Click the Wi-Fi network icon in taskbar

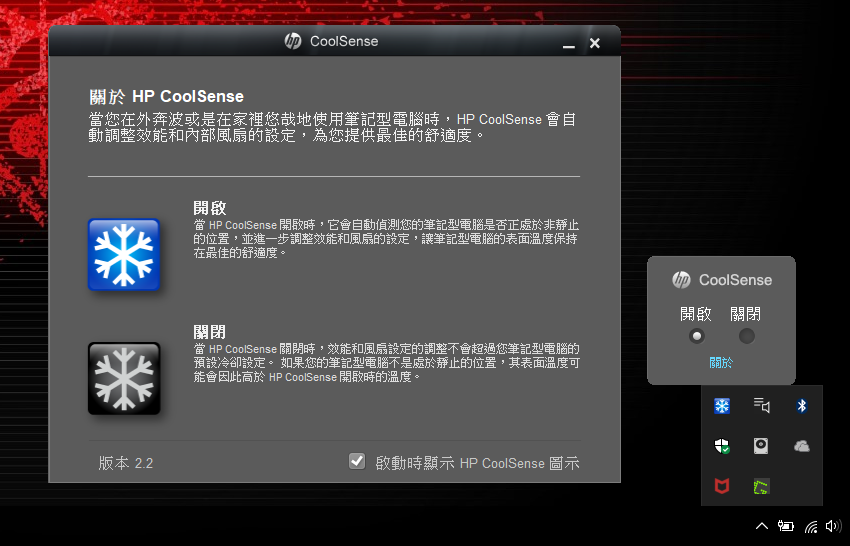click(x=811, y=526)
